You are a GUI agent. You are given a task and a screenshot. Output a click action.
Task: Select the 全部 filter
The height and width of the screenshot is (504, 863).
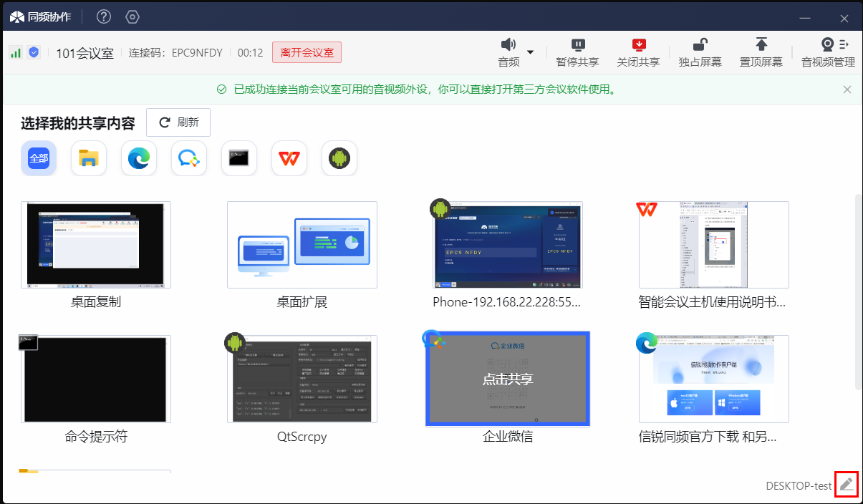[x=39, y=158]
